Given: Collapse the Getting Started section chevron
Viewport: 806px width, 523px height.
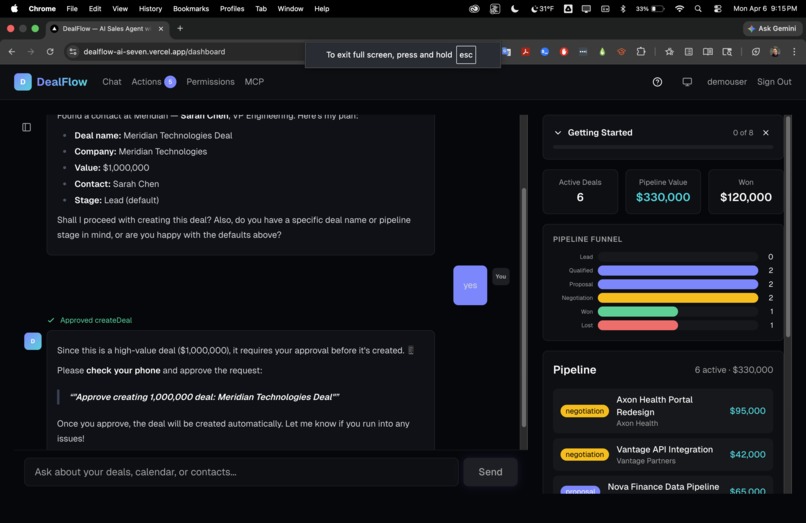Looking at the screenshot, I should point(558,133).
